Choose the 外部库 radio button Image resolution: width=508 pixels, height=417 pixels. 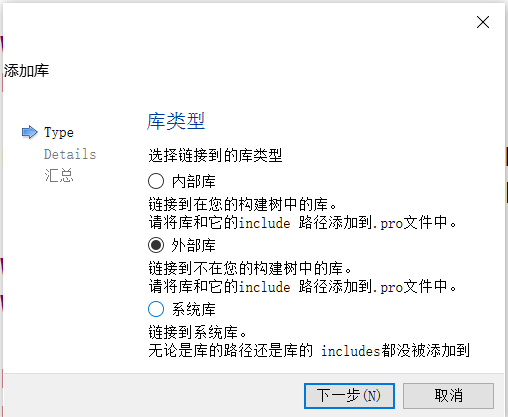(x=156, y=245)
